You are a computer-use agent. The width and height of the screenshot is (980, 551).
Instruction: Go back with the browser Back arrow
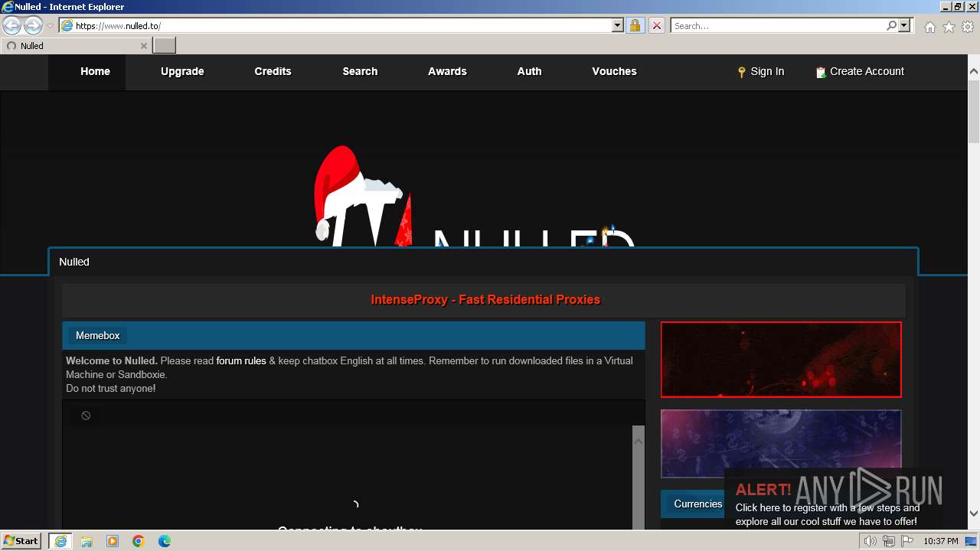(x=11, y=26)
